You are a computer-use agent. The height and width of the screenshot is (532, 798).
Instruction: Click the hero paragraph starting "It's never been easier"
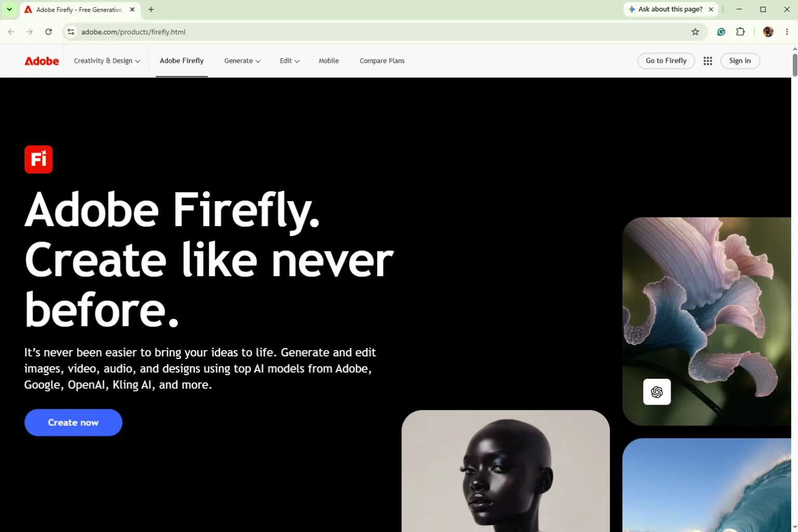tap(200, 368)
